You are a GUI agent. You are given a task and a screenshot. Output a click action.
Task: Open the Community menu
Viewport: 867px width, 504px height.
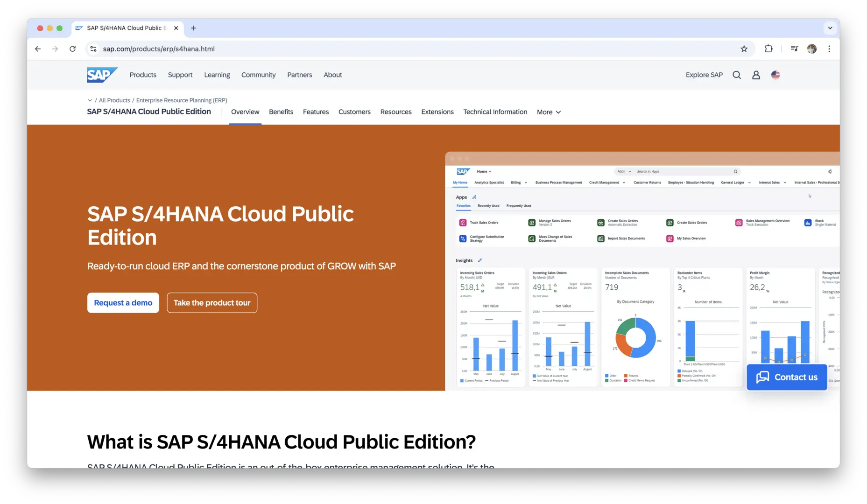(x=258, y=75)
